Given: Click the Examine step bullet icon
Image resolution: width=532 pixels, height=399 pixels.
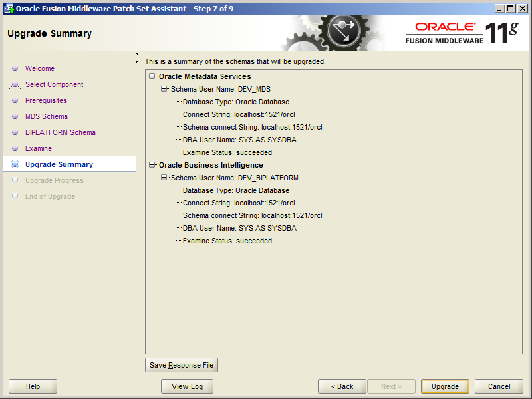Looking at the screenshot, I should pos(15,148).
